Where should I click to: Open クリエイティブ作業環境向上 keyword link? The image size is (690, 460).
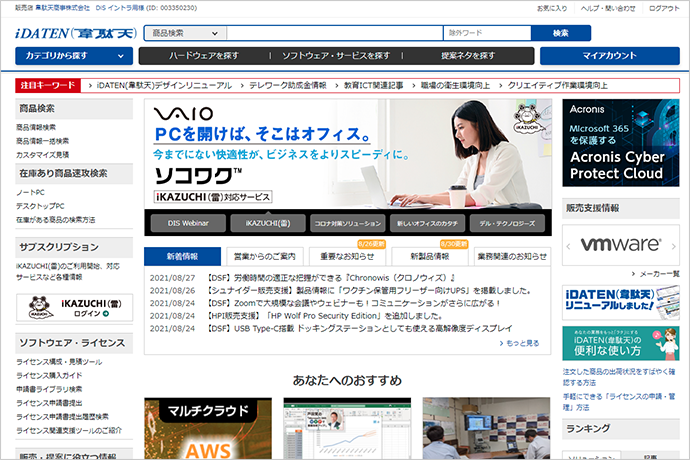click(x=558, y=85)
